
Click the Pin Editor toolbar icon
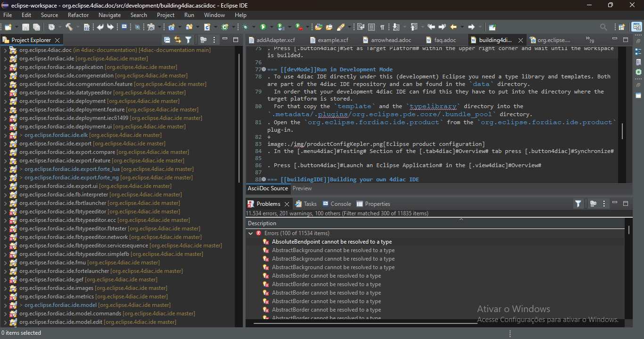[492, 27]
